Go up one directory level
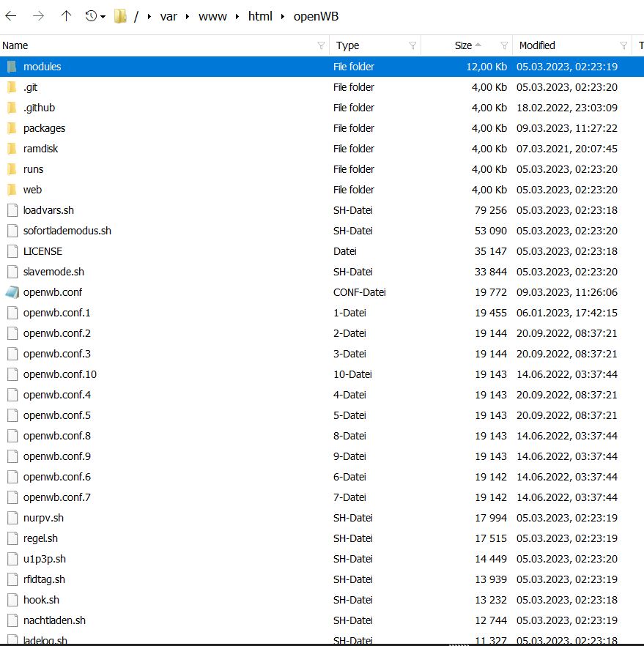Viewport: 644px width, 646px height. pos(66,15)
